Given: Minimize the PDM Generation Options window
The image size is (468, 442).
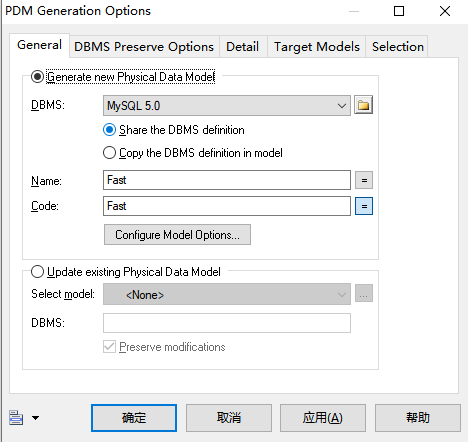Looking at the screenshot, I should 354,11.
